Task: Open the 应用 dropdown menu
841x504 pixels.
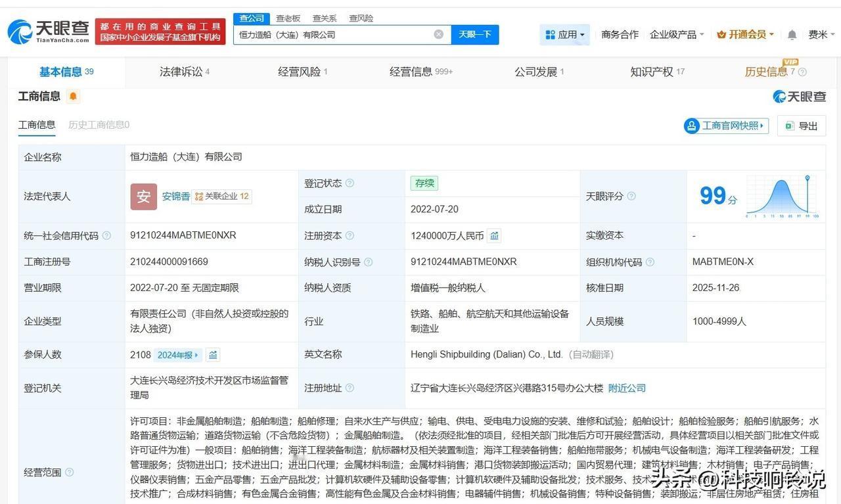Action: [564, 34]
